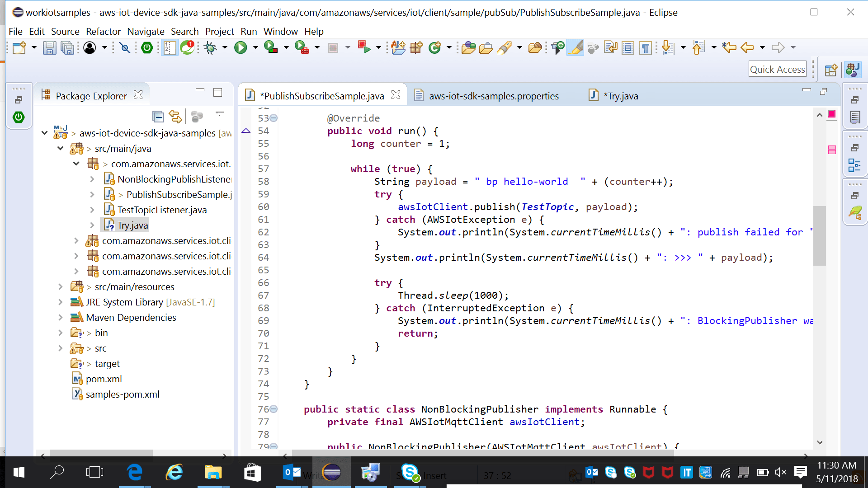The height and width of the screenshot is (488, 868).
Task: Navigate Forward with right arrow icon
Action: tap(778, 47)
